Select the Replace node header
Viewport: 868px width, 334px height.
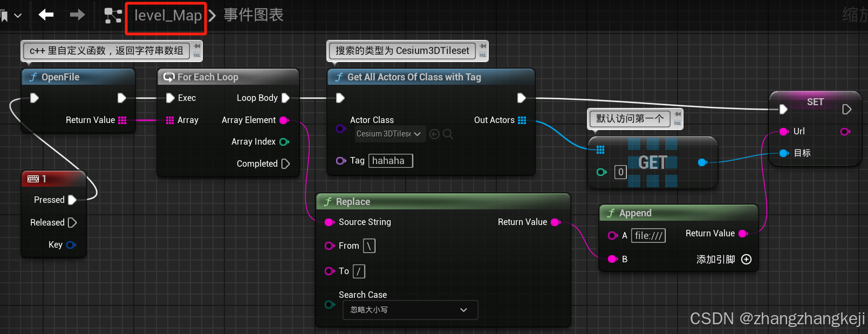coord(443,202)
